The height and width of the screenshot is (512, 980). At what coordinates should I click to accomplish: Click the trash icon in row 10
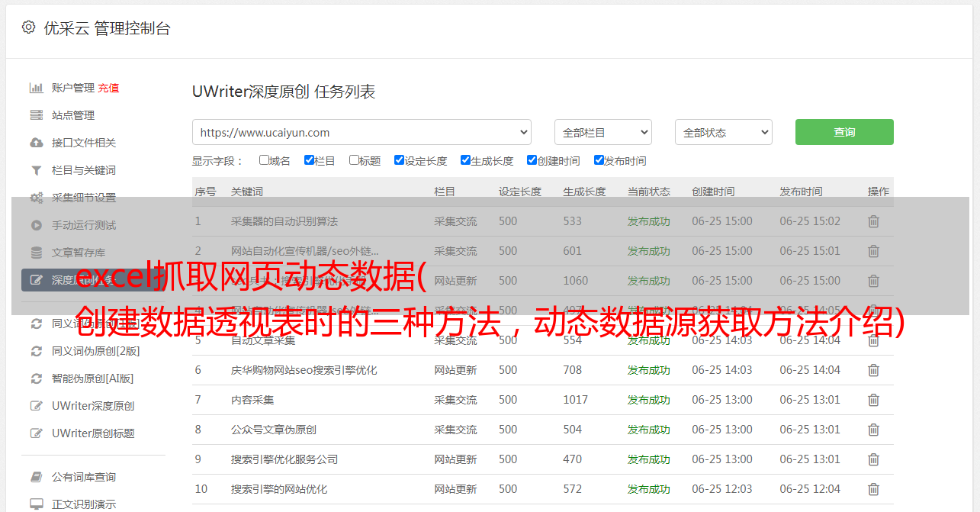[x=873, y=489]
